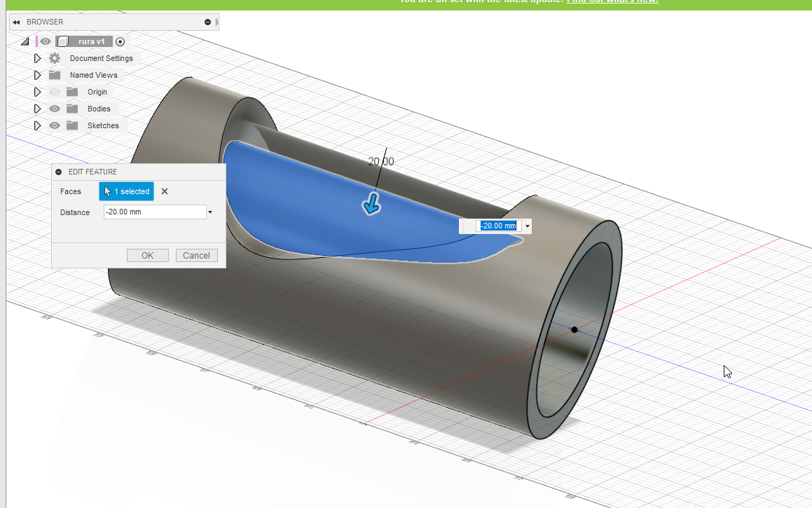
Task: Hide the Sketches folder via eye icon
Action: pos(55,126)
